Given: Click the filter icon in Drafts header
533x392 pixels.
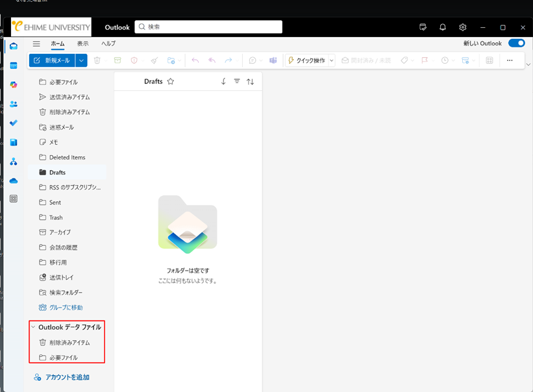Looking at the screenshot, I should (237, 82).
